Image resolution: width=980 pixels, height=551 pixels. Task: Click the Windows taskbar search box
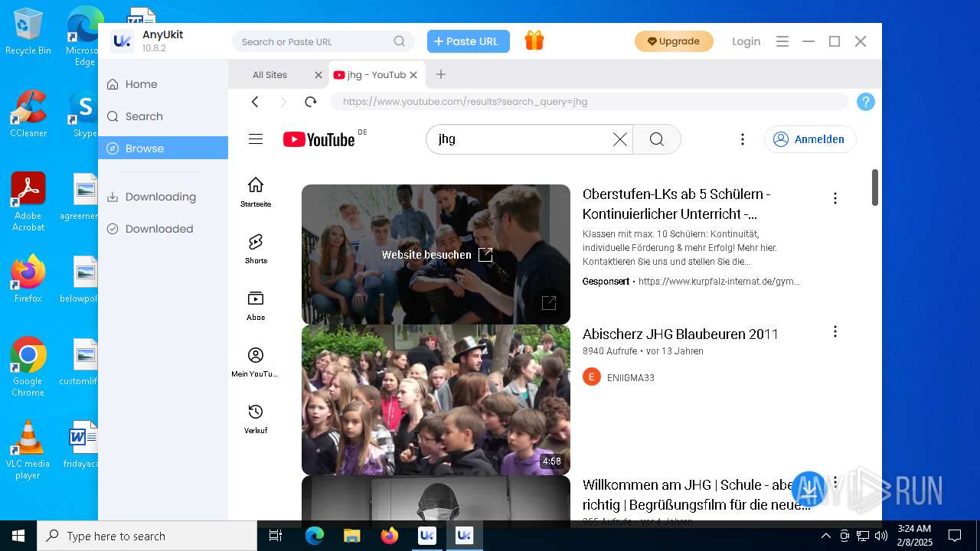(x=147, y=536)
